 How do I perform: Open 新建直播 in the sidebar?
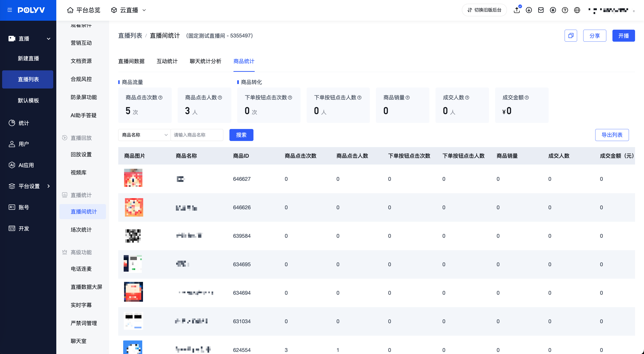pos(28,58)
